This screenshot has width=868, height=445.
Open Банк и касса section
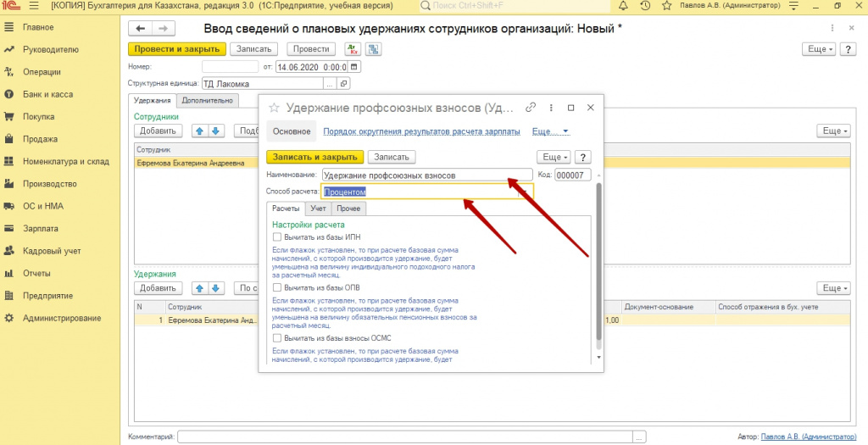(47, 94)
